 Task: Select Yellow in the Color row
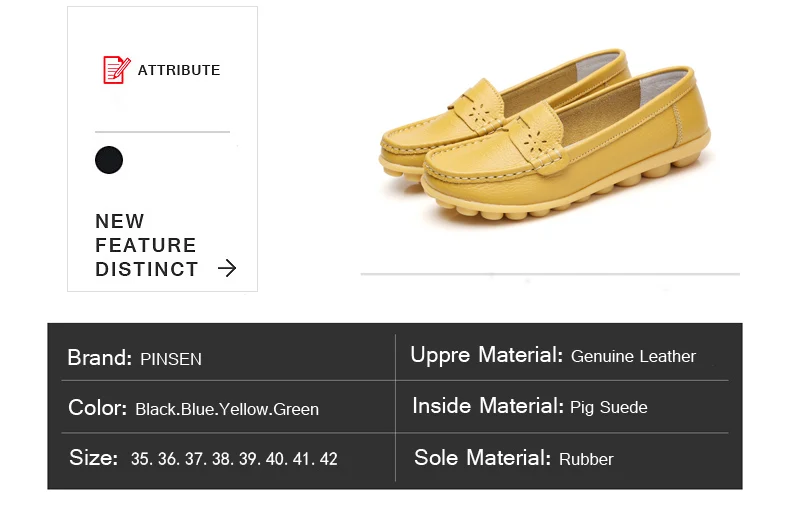click(x=243, y=409)
